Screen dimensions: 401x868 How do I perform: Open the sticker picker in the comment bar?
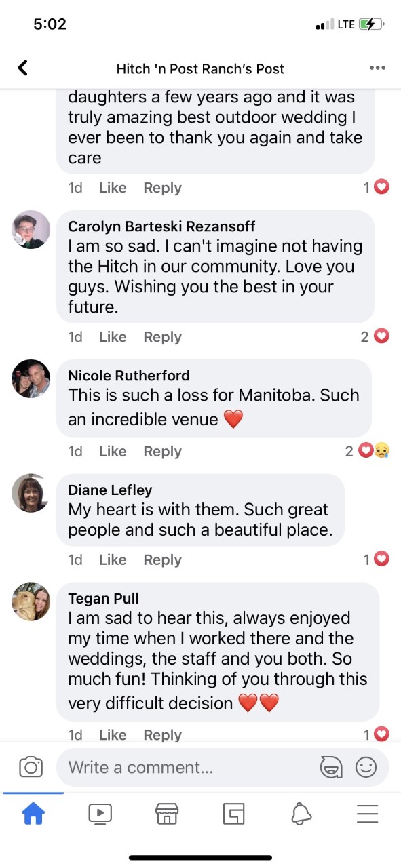(331, 767)
